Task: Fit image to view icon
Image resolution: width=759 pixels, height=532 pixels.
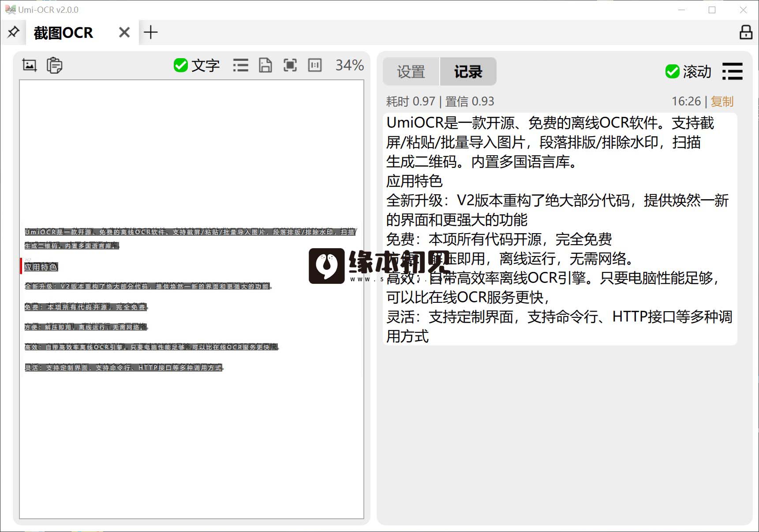Action: 290,65
